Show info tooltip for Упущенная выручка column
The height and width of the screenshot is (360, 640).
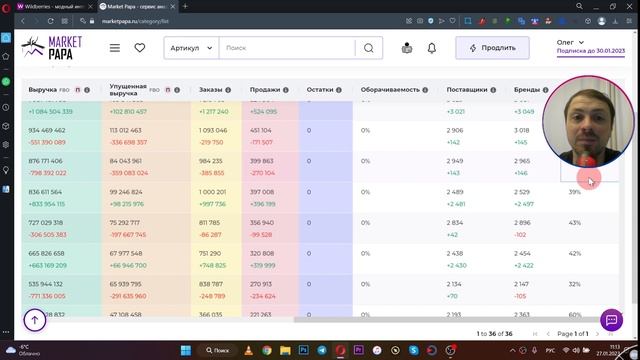[x=177, y=90]
